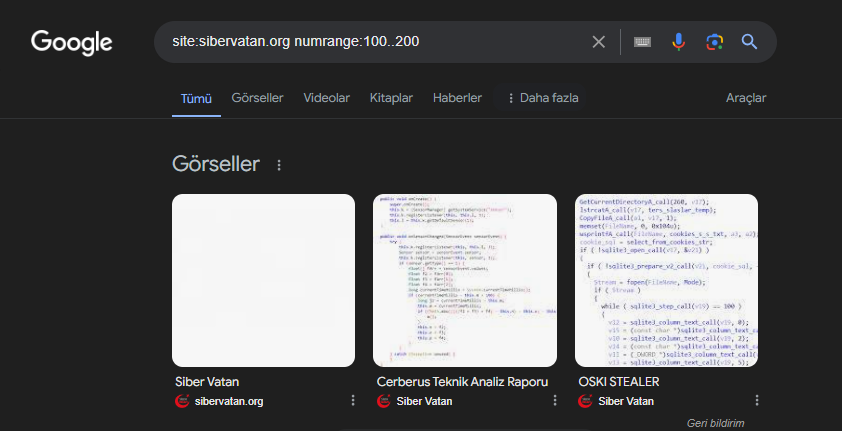Screen dimensions: 842x431
Task: Clear the search query with X icon
Action: (x=598, y=42)
